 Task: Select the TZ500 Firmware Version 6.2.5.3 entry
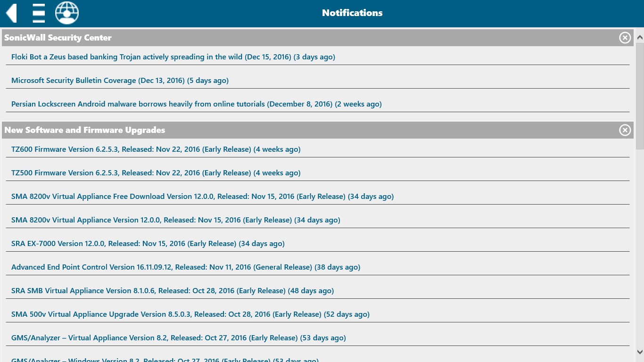156,173
